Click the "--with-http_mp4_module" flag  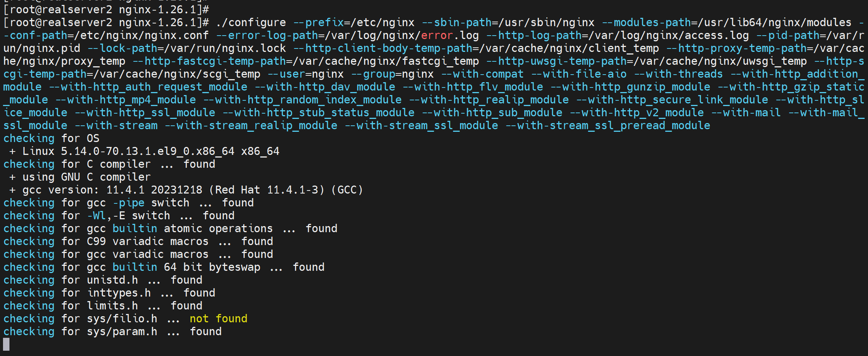126,100
